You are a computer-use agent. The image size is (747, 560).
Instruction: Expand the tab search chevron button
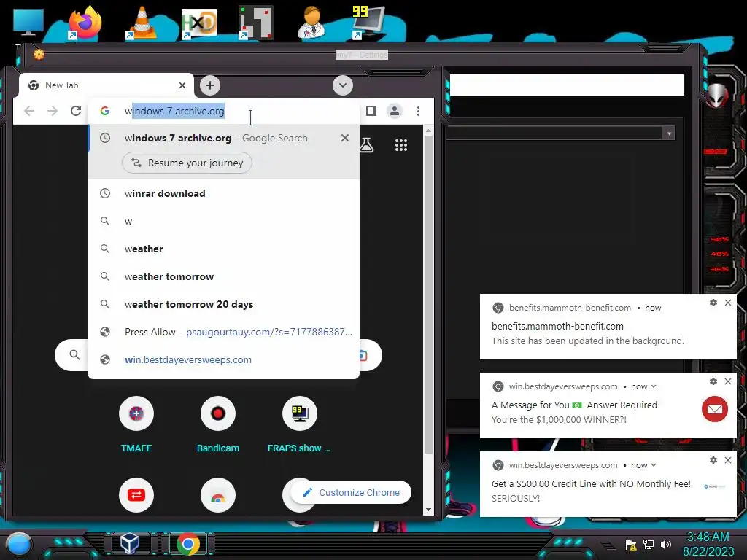click(x=343, y=85)
